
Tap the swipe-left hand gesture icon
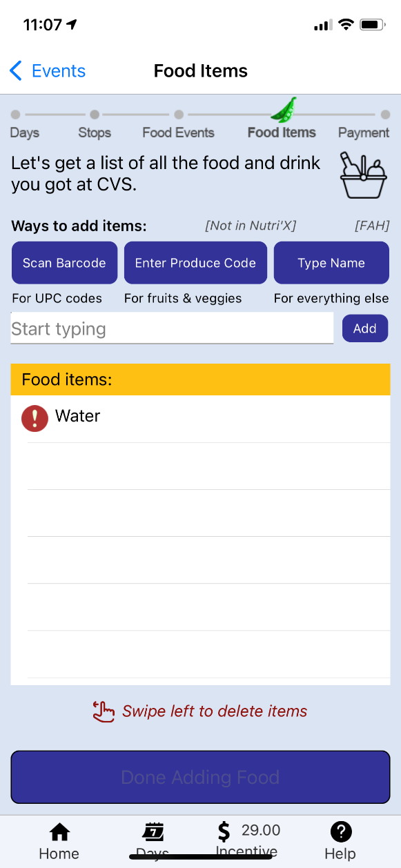104,711
